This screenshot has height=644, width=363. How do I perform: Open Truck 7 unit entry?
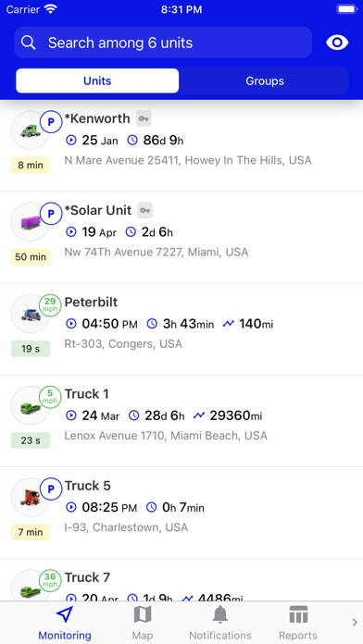pyautogui.click(x=181, y=580)
